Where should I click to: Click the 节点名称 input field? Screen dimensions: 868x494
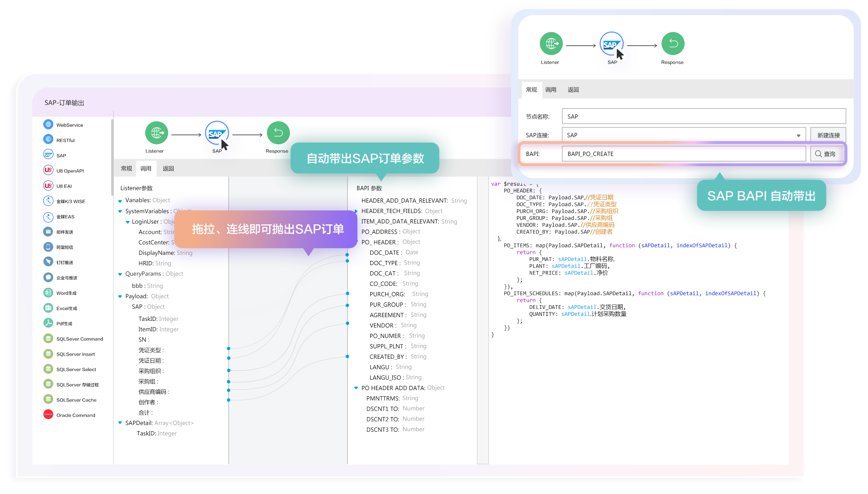tap(704, 116)
